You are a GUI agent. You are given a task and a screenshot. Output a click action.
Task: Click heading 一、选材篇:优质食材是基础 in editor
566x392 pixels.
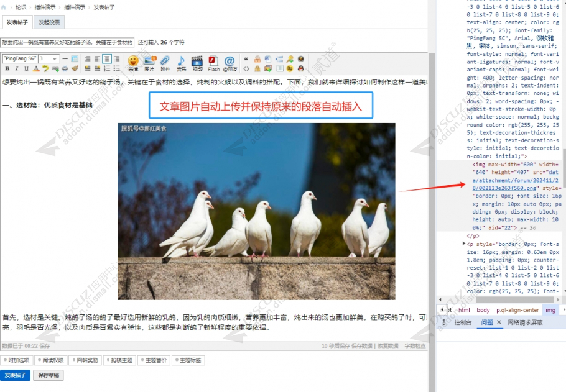47,105
